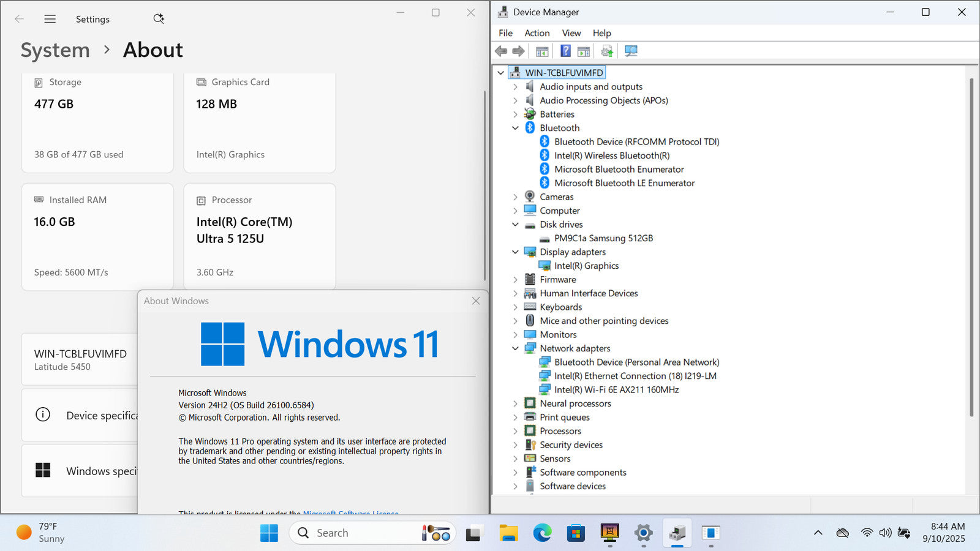Click the Update device driver toolbar icon
The width and height of the screenshot is (980, 551).
click(606, 51)
